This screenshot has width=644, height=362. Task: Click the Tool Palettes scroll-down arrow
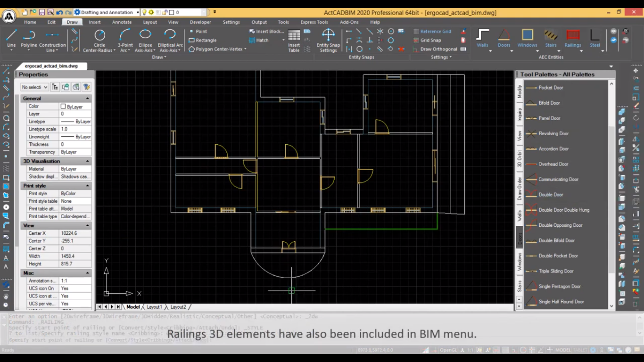pos(612,306)
